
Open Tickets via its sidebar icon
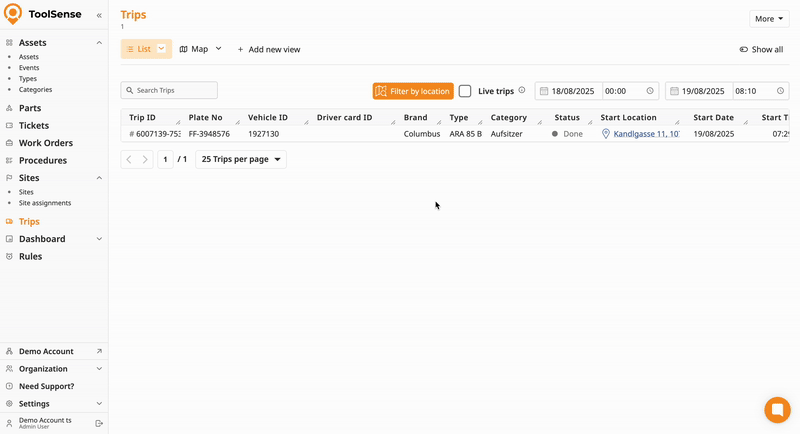click(x=9, y=125)
